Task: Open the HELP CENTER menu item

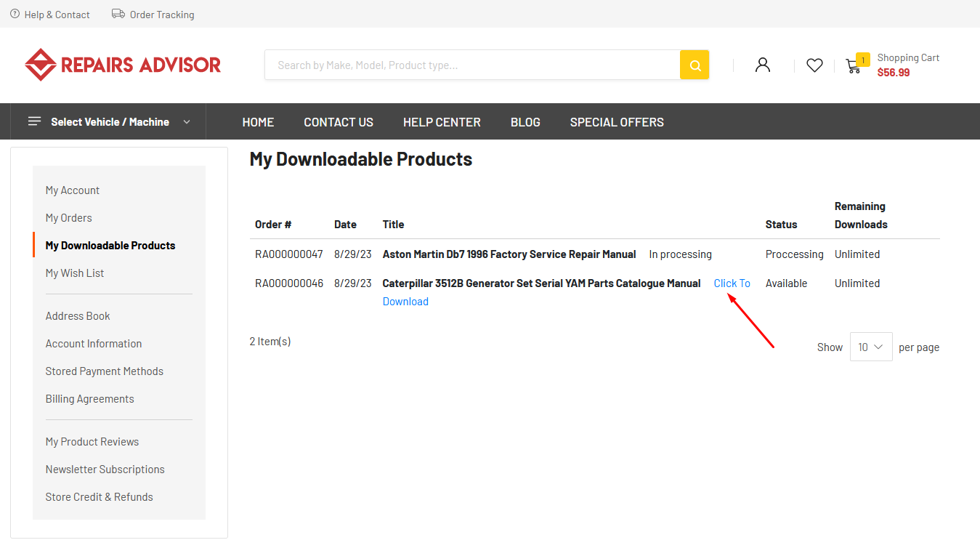Action: click(442, 122)
